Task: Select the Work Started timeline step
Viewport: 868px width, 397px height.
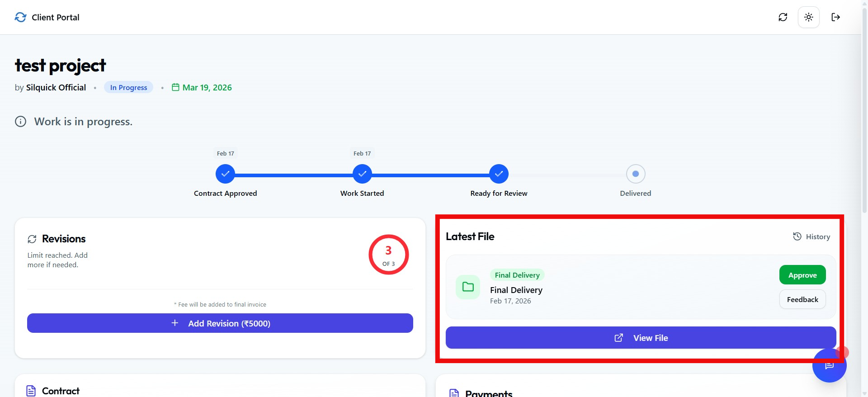Action: (x=362, y=174)
